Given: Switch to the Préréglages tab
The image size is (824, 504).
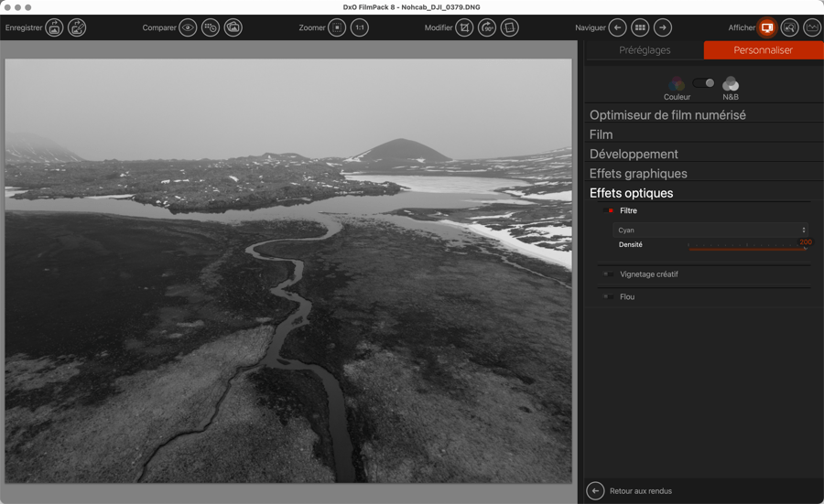Looking at the screenshot, I should [x=645, y=50].
